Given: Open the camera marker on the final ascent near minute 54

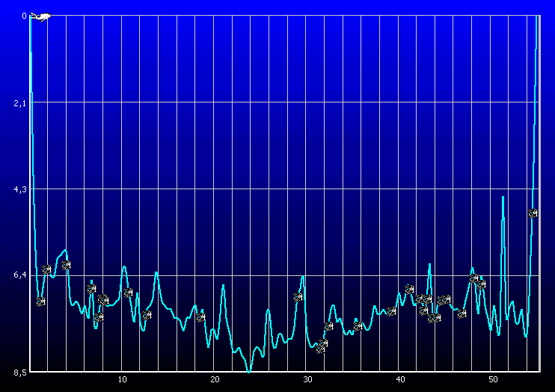Looking at the screenshot, I should tap(533, 213).
